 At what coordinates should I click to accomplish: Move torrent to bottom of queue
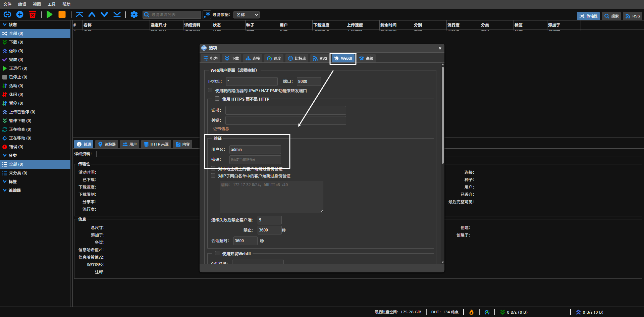point(117,14)
